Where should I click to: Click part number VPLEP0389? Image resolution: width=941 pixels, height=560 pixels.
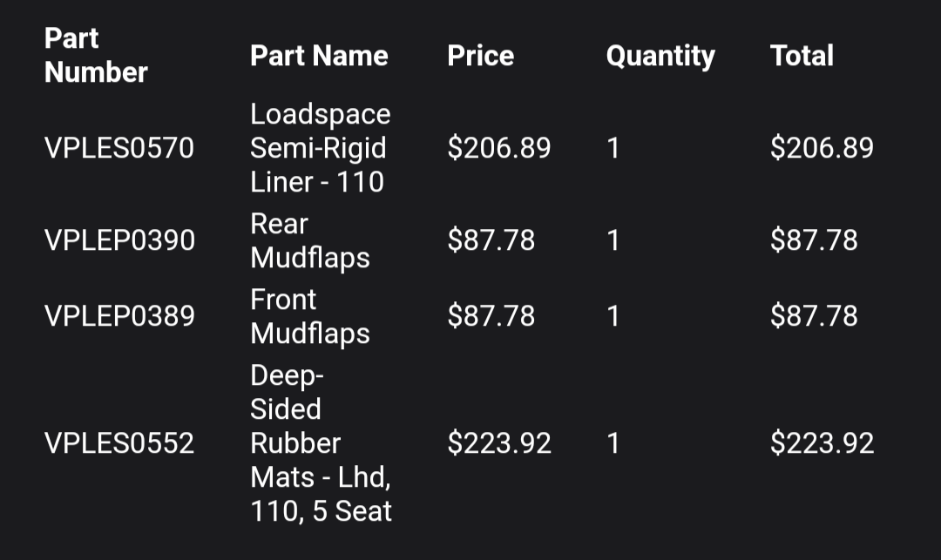click(119, 316)
